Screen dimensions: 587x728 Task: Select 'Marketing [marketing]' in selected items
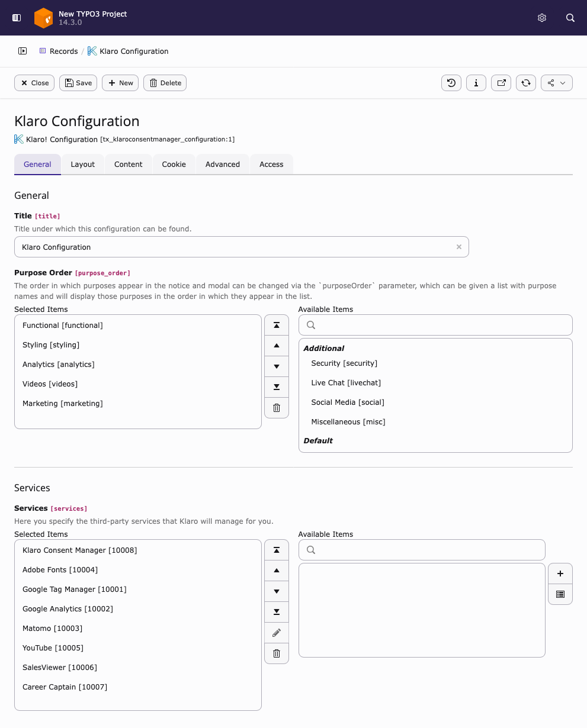point(138,403)
